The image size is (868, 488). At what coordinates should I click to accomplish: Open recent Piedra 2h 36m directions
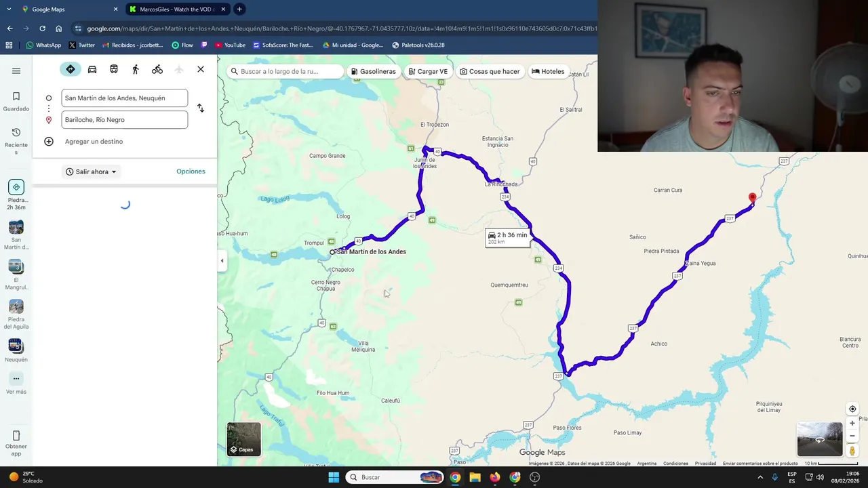16,195
